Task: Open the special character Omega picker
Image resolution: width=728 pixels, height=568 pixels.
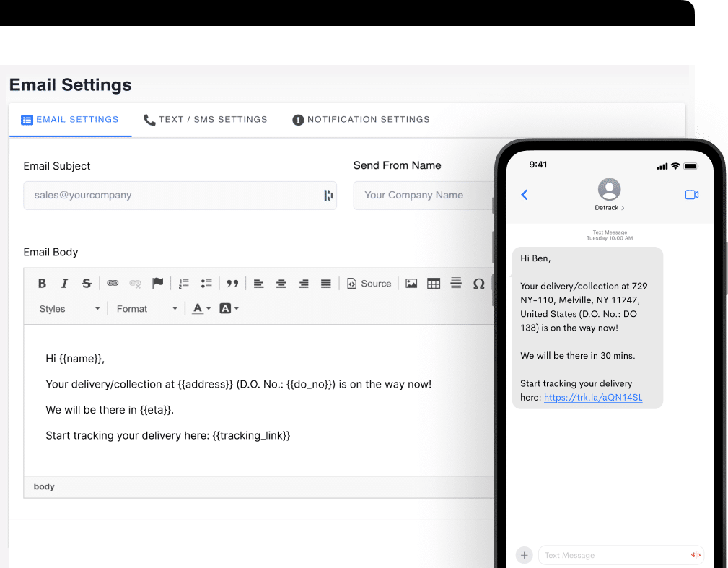Action: pos(478,284)
